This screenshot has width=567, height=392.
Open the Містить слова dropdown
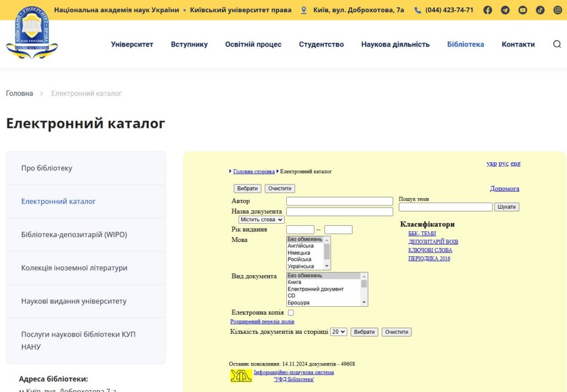(x=257, y=220)
